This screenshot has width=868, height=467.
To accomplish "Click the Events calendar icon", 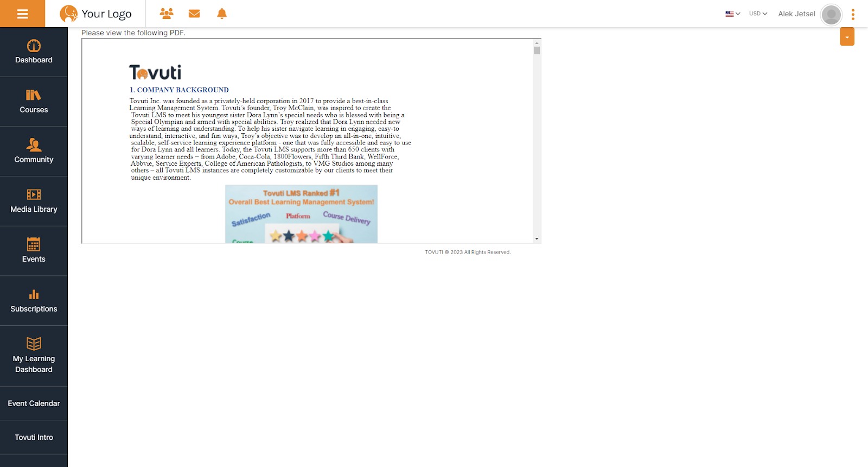I will tap(34, 244).
